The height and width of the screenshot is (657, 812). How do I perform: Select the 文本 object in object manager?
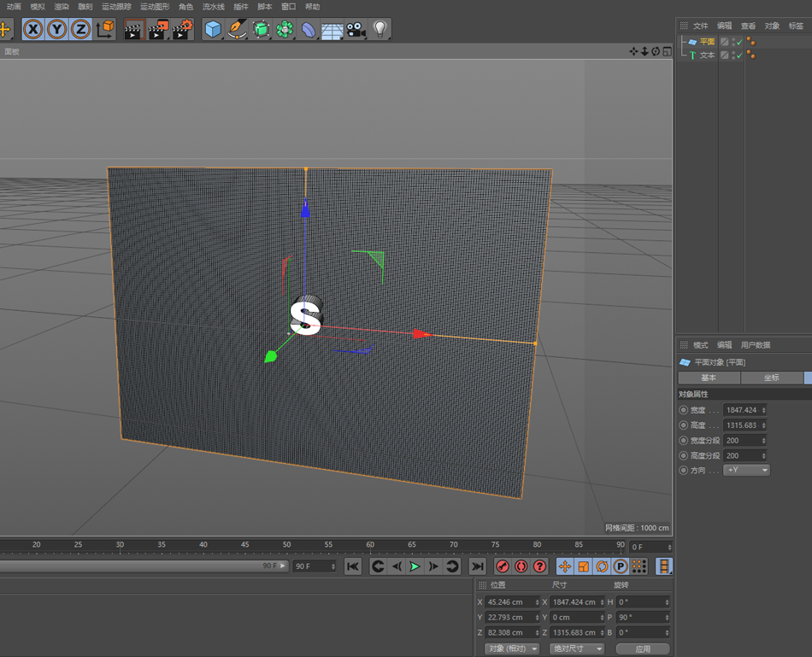click(x=707, y=56)
